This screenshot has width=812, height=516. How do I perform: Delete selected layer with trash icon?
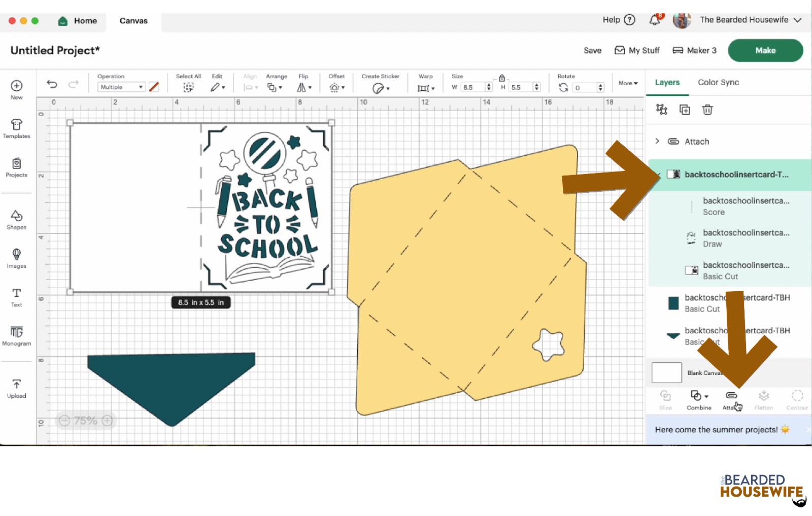click(x=707, y=110)
